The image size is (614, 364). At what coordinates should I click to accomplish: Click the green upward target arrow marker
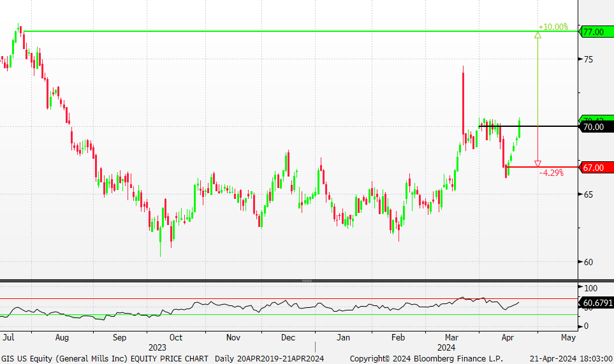pyautogui.click(x=537, y=35)
